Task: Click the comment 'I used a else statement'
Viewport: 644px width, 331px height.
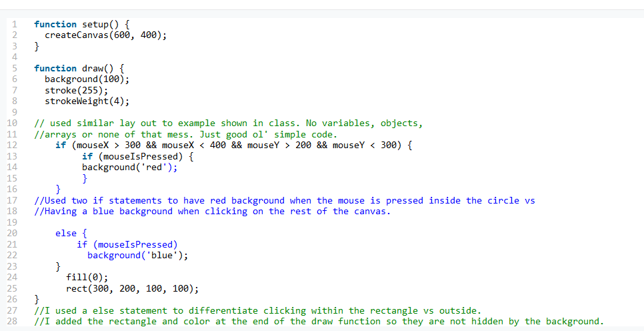Action: (257, 310)
